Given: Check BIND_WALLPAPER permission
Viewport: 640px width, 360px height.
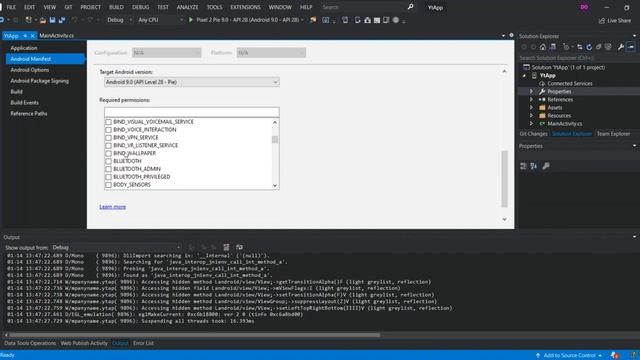Looking at the screenshot, I should click(x=108, y=153).
